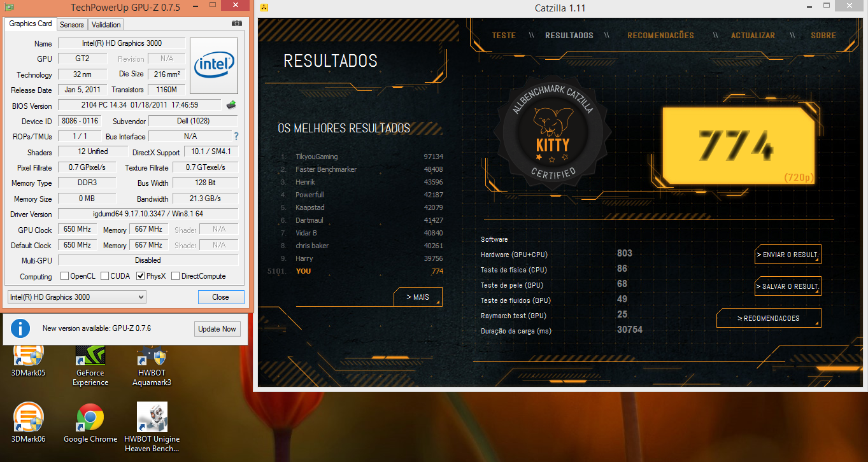The image size is (868, 462).
Task: Click the Release Date field Jan 5, 2011
Action: click(82, 90)
